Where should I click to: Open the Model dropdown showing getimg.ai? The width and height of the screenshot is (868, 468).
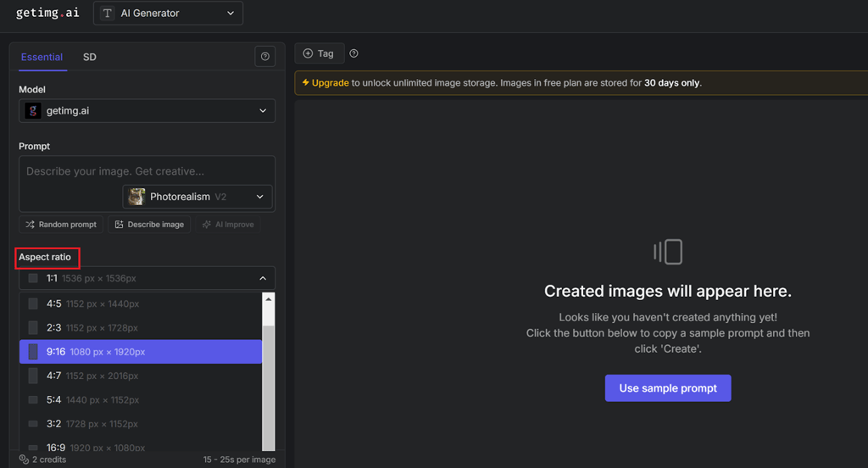tap(147, 111)
